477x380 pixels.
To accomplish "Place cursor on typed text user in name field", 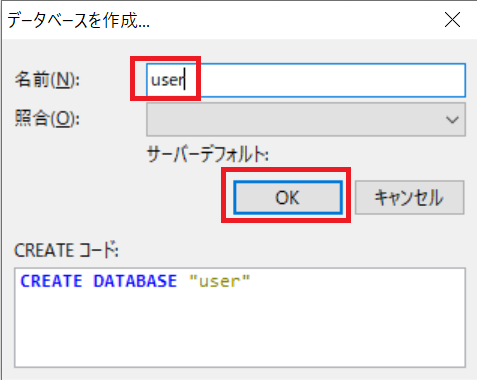I will [167, 80].
